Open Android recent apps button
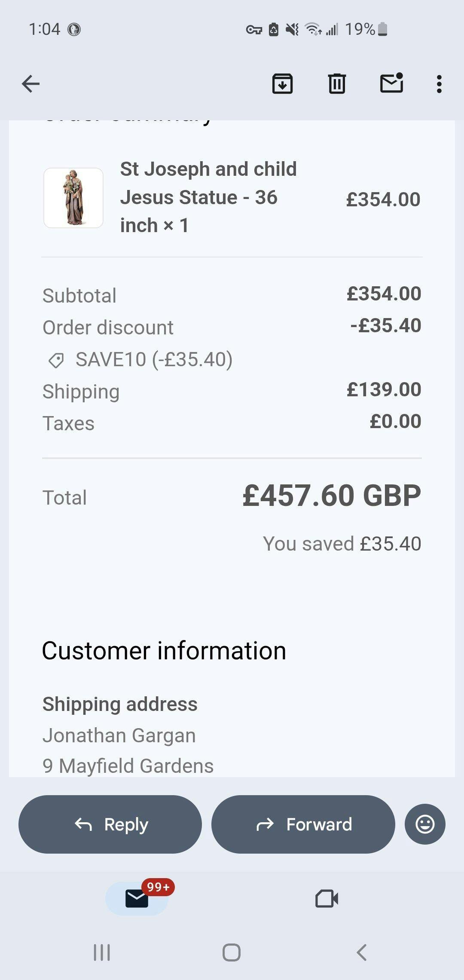Screen dimensions: 464x980 coord(102,952)
